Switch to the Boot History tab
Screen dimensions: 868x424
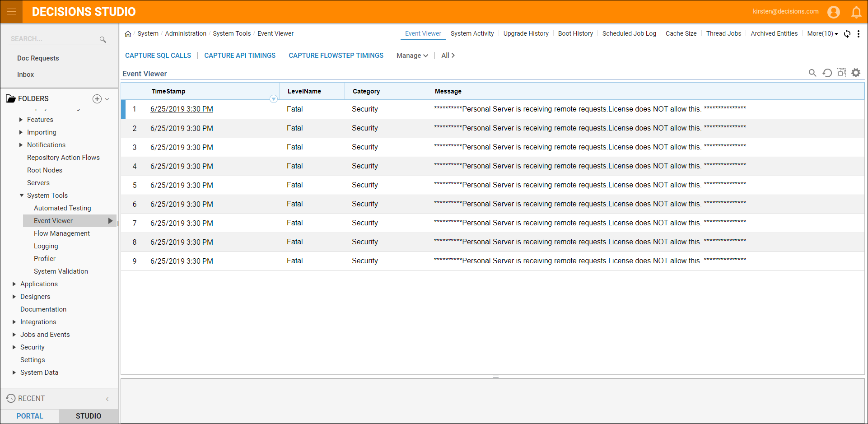tap(575, 34)
